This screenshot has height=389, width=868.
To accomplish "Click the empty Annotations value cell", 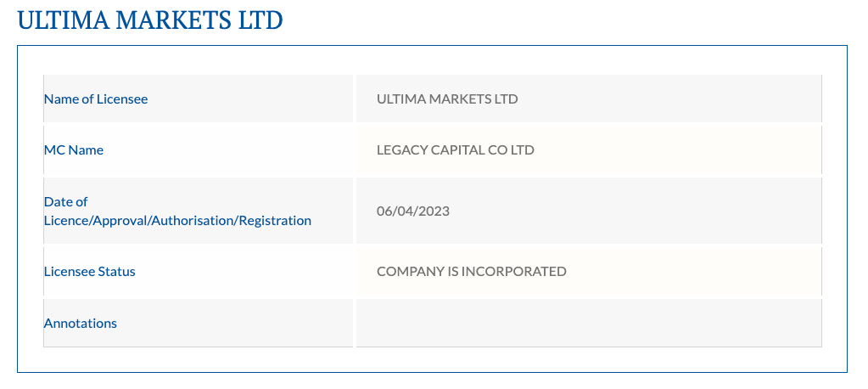I will click(x=589, y=323).
